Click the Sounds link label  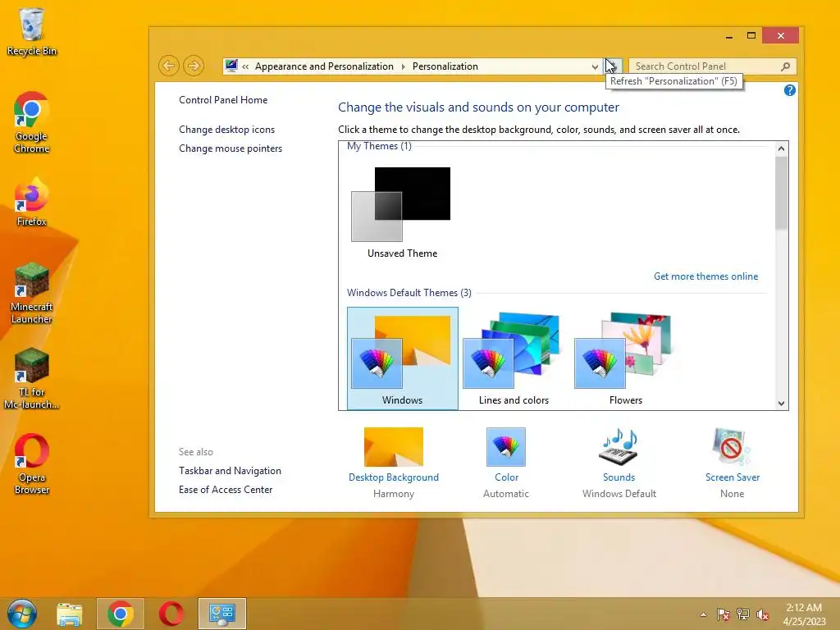(619, 477)
